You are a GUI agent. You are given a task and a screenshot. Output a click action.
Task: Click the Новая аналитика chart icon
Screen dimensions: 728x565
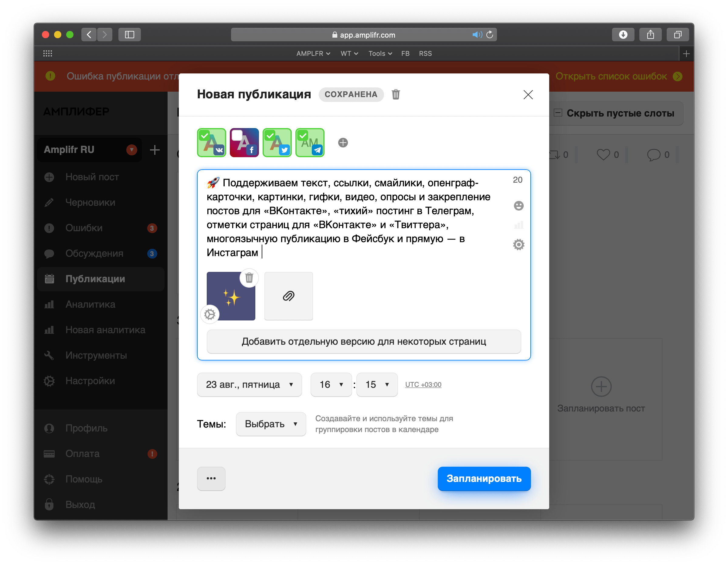[49, 330]
